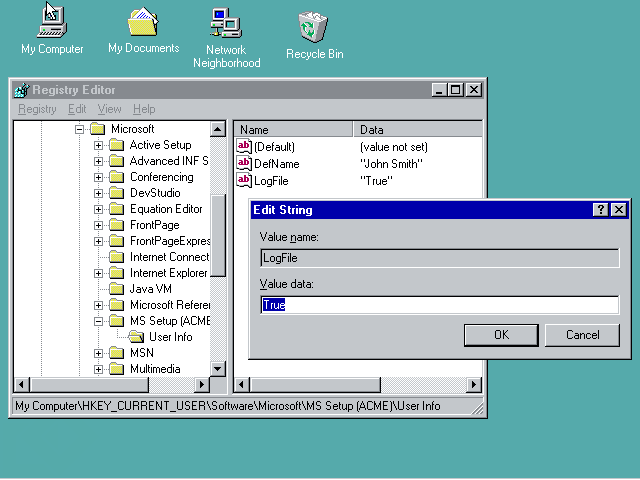
Task: Click the tree pane scroll down arrow
Action: click(x=218, y=369)
